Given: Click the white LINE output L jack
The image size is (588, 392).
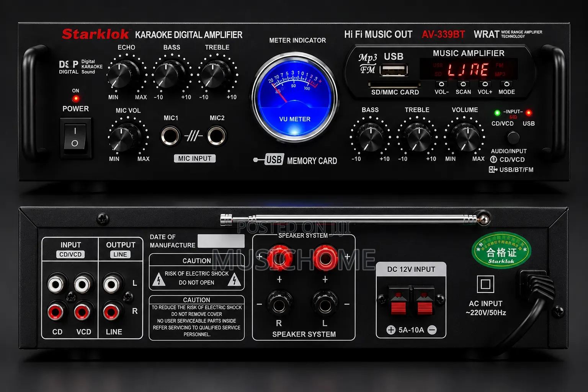Looking at the screenshot, I should pos(111,284).
